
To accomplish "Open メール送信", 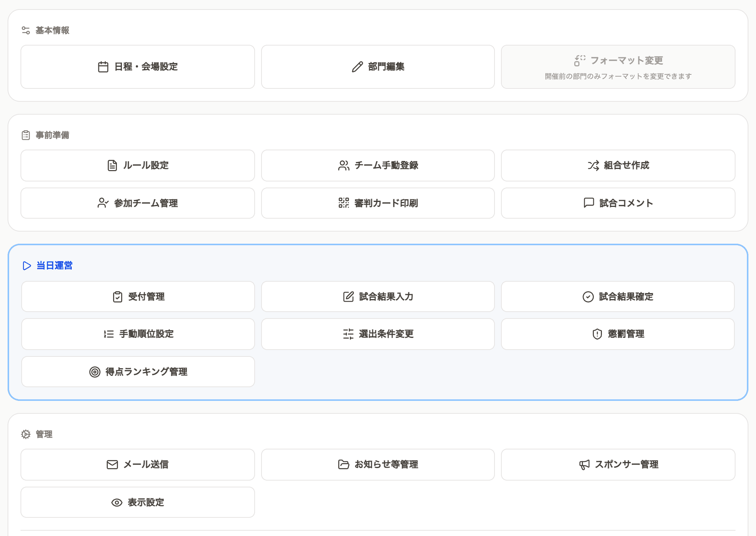I will pos(138,465).
